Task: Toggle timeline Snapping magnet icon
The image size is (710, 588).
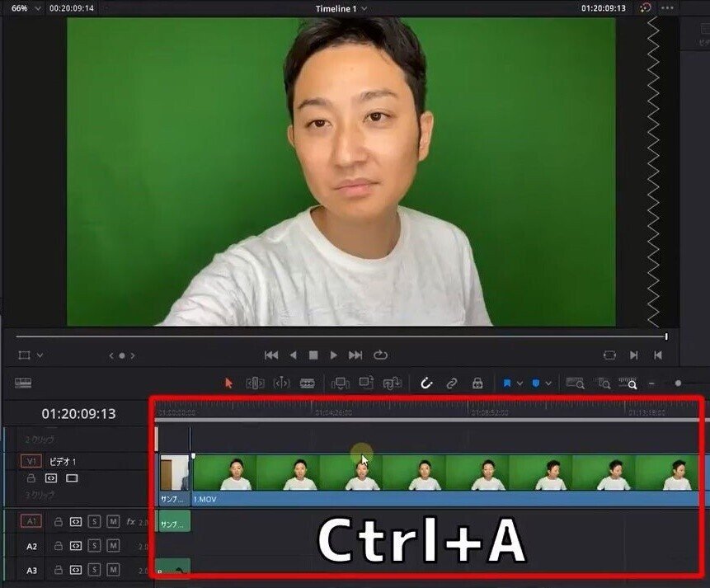Action: point(426,383)
